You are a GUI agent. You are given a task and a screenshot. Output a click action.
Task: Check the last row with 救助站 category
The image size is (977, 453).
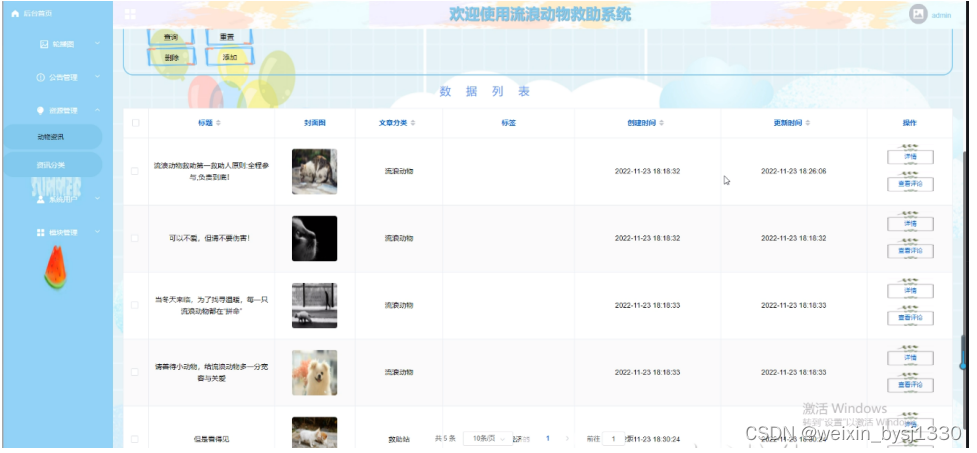(x=135, y=439)
